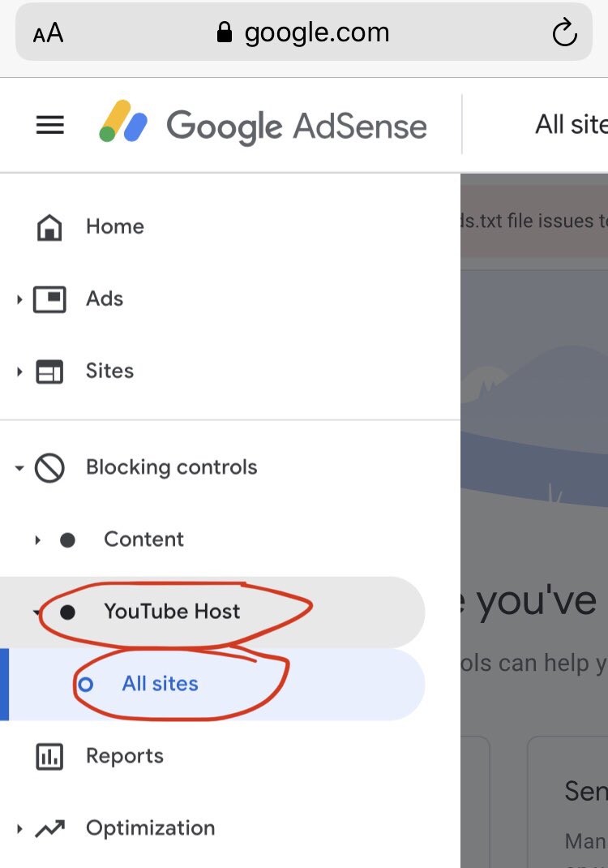Click the Ads display icon
The image size is (608, 868).
pyautogui.click(x=49, y=299)
